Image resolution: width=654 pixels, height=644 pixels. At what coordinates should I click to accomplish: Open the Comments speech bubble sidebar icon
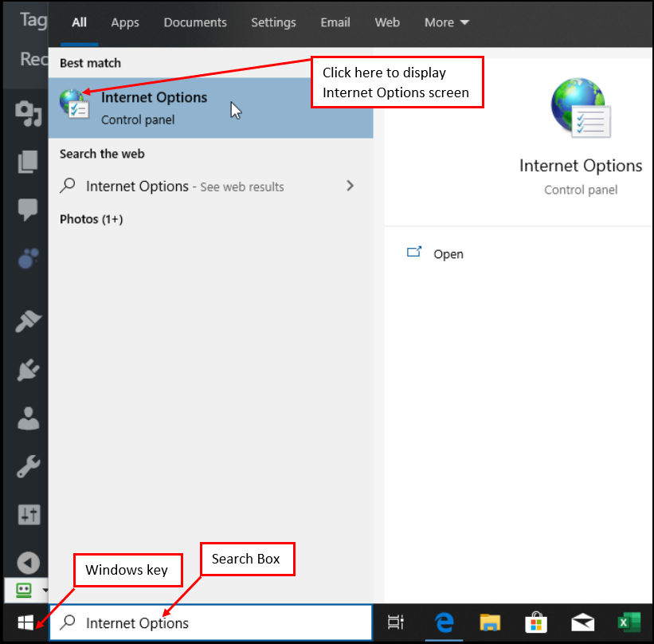pos(28,210)
